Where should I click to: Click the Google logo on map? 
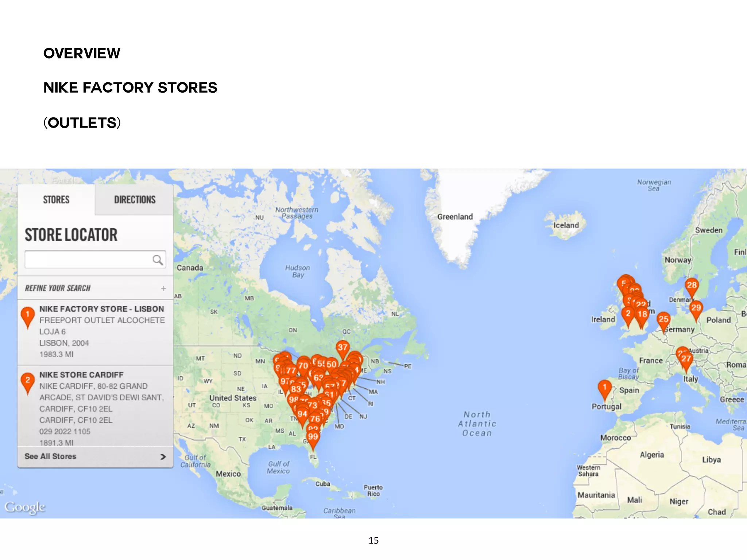point(25,507)
